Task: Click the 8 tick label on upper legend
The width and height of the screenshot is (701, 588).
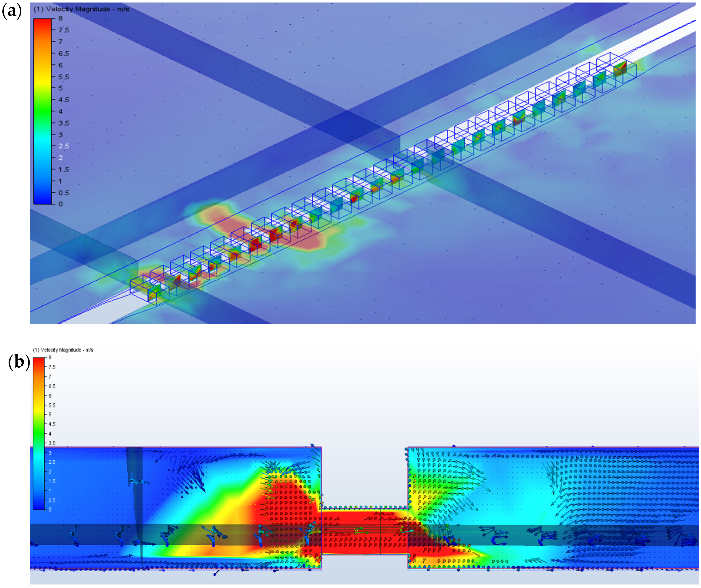Action: [60, 18]
